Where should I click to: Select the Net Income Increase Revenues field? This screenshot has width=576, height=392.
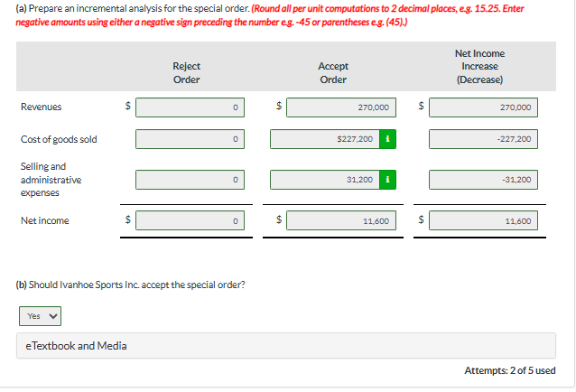click(483, 107)
